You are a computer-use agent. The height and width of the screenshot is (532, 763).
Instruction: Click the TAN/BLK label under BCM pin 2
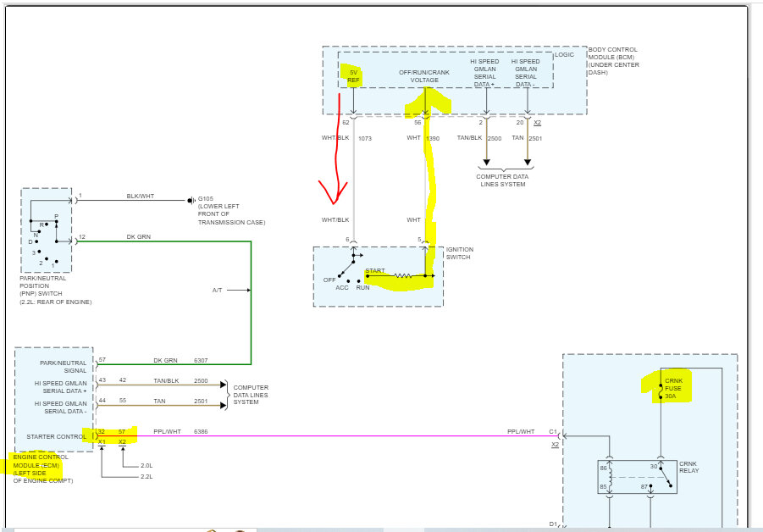pos(469,138)
